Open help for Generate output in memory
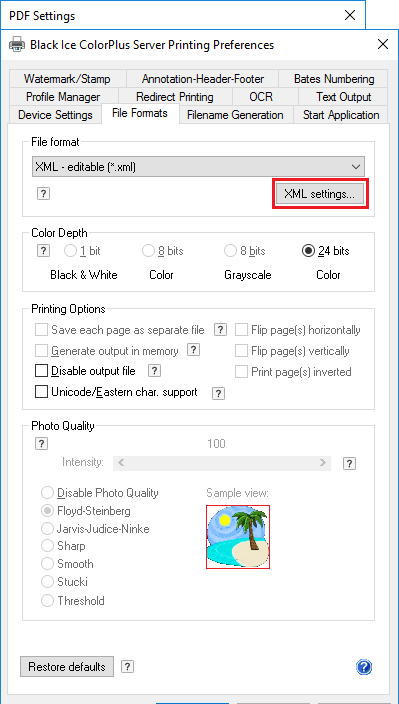 pyautogui.click(x=193, y=350)
